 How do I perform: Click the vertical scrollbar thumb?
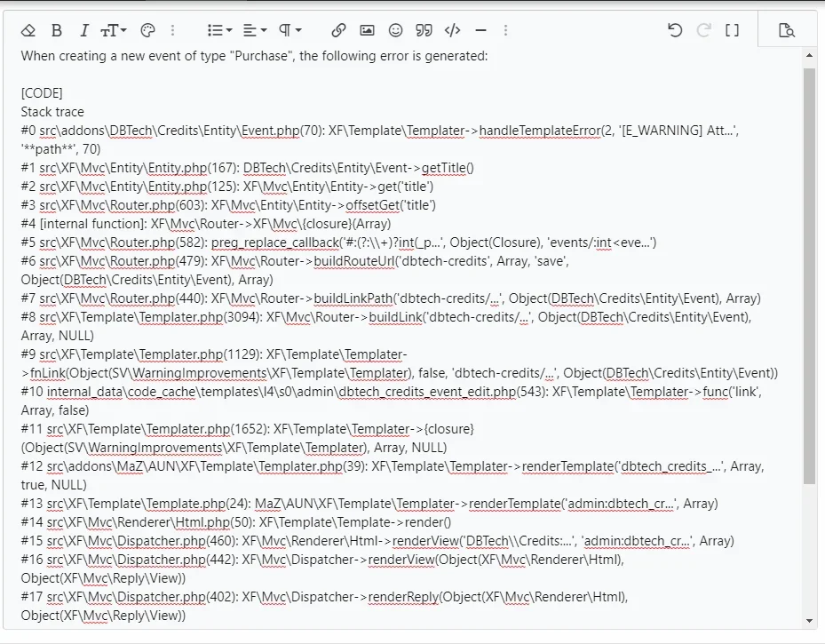tap(809, 276)
